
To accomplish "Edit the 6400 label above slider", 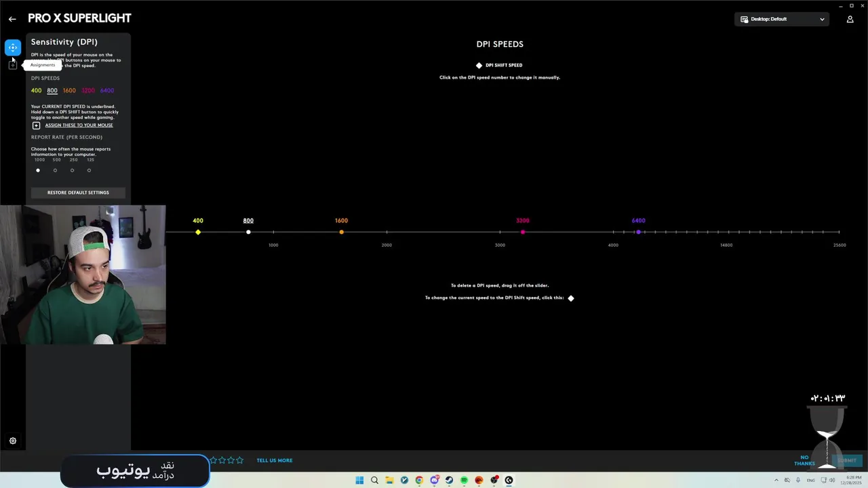I will 638,220.
